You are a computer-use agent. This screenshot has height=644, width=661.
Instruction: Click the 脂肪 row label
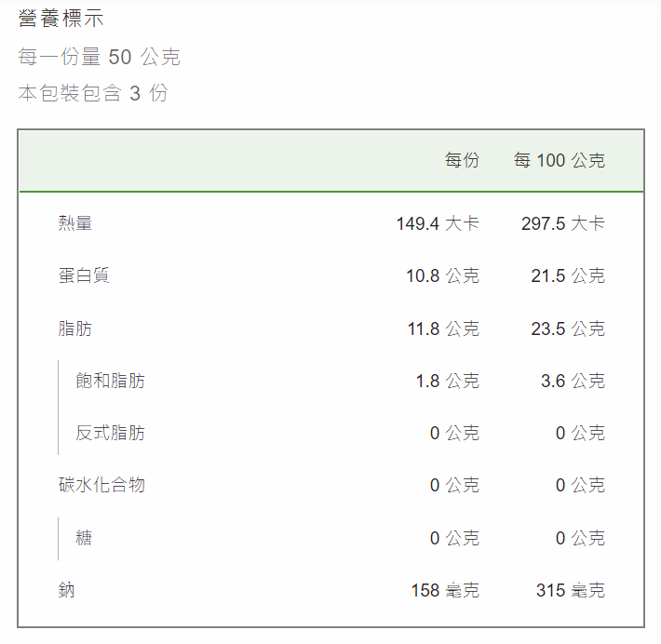click(75, 329)
